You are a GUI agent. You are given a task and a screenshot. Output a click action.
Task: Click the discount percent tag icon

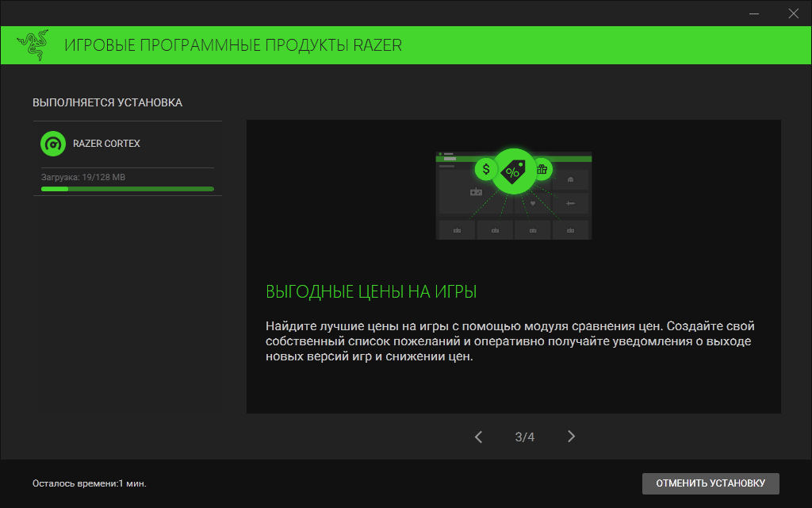point(513,171)
